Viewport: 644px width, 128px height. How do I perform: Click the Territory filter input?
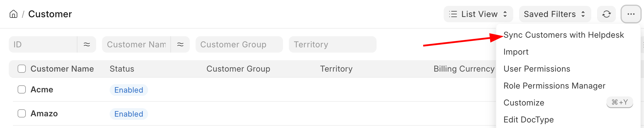(333, 44)
